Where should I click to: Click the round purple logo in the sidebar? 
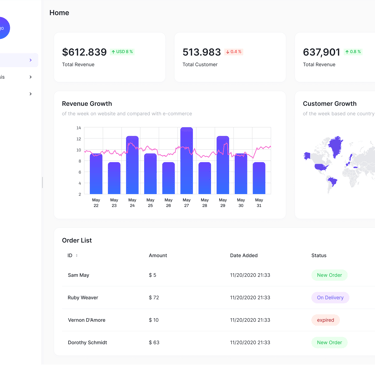click(x=3, y=28)
